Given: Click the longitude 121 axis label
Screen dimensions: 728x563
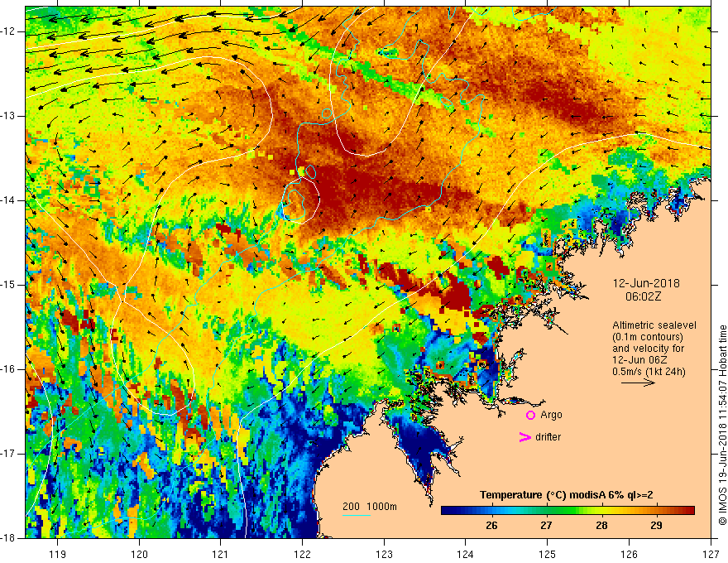Looking at the screenshot, I should 221,554.
